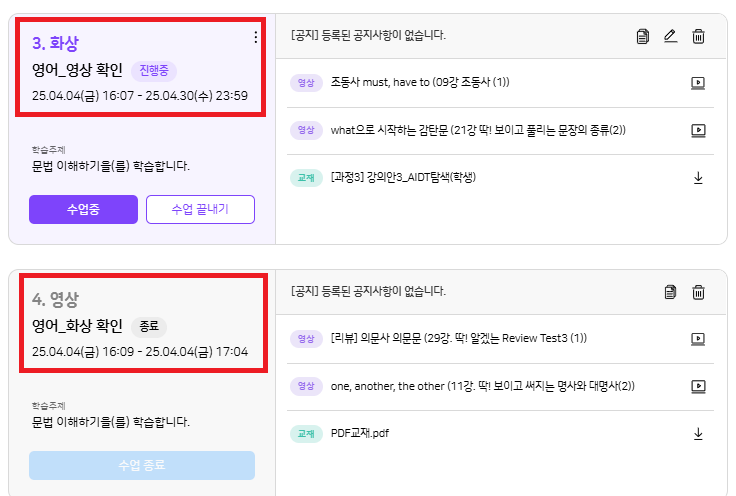Screen dimensions: 736x496
Task: Open the 4. 영상 lesson title
Action: pyautogui.click(x=55, y=299)
